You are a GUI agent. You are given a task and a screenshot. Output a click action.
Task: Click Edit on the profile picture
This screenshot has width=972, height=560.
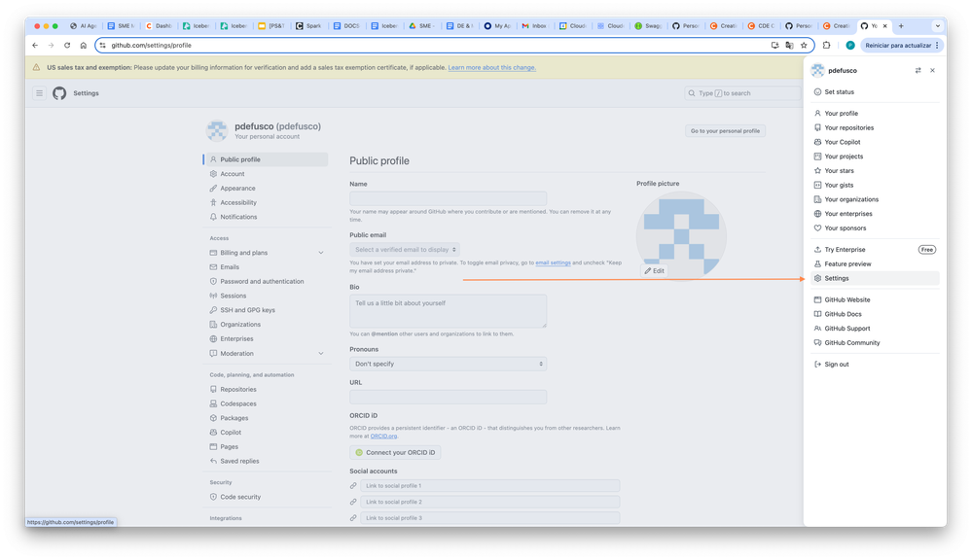654,270
